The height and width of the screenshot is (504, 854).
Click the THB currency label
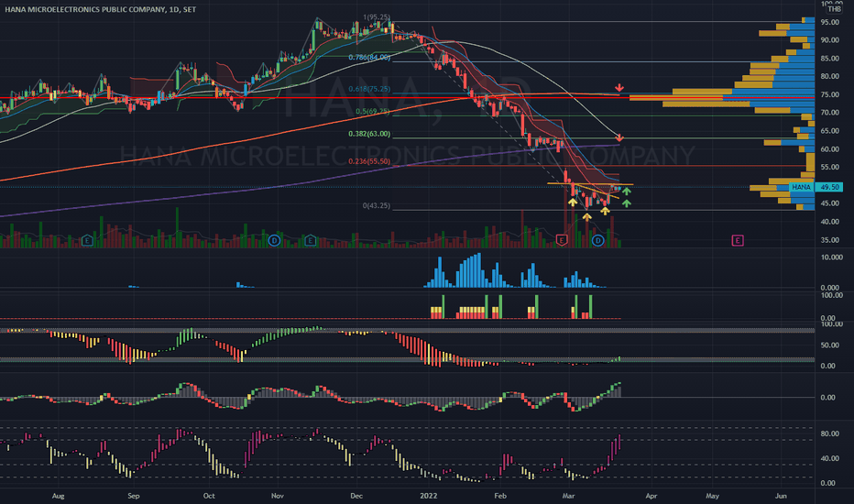point(834,9)
